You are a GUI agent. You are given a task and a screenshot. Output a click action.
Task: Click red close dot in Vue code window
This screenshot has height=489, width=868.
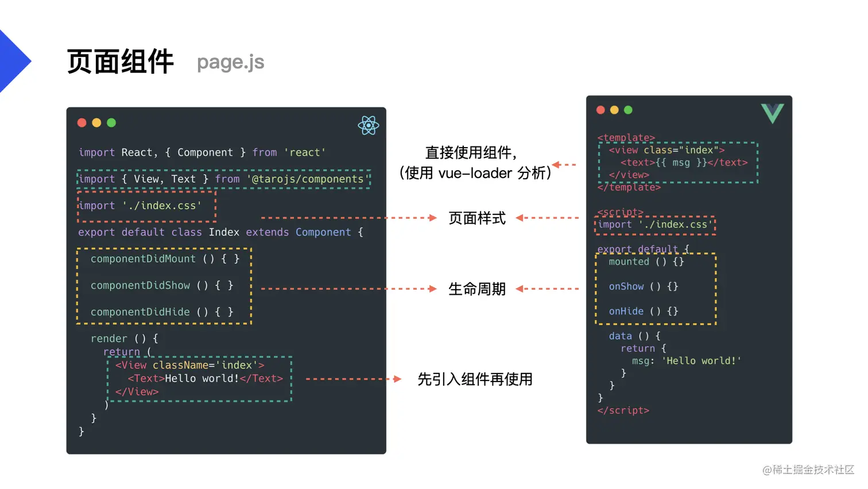(x=600, y=110)
